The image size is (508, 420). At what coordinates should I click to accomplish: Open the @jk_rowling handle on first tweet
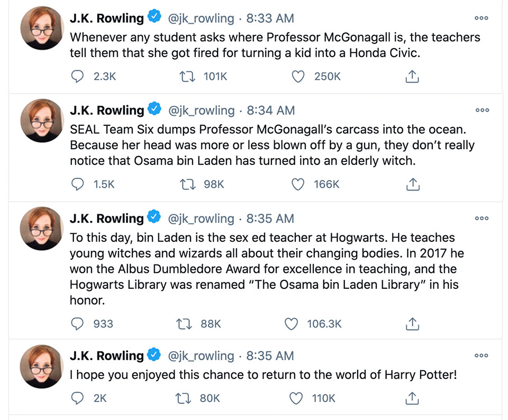(201, 18)
